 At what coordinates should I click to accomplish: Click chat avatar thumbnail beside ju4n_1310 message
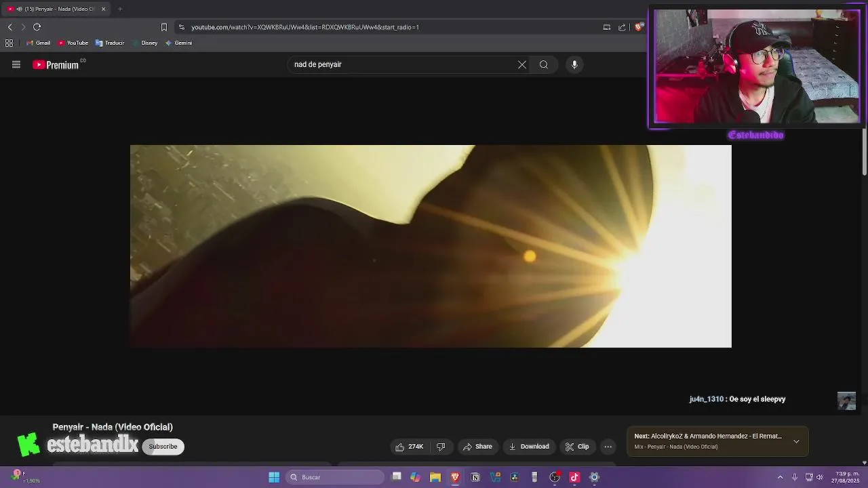[846, 401]
